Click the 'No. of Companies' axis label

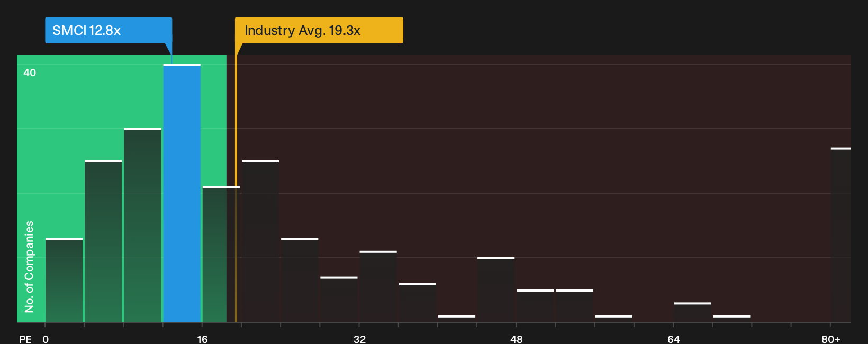[29, 266]
